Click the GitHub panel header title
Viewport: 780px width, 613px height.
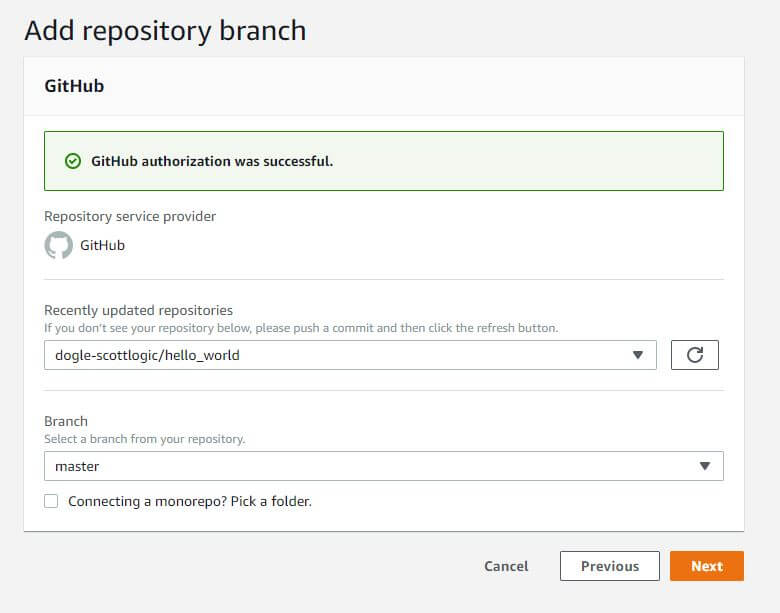74,86
